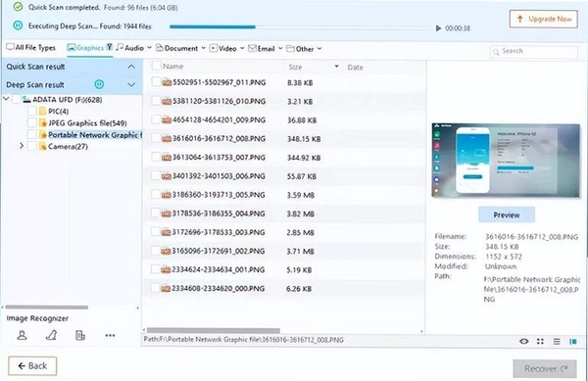
Task: Click the tree panel horizontal scrollbar
Action: [x=47, y=308]
